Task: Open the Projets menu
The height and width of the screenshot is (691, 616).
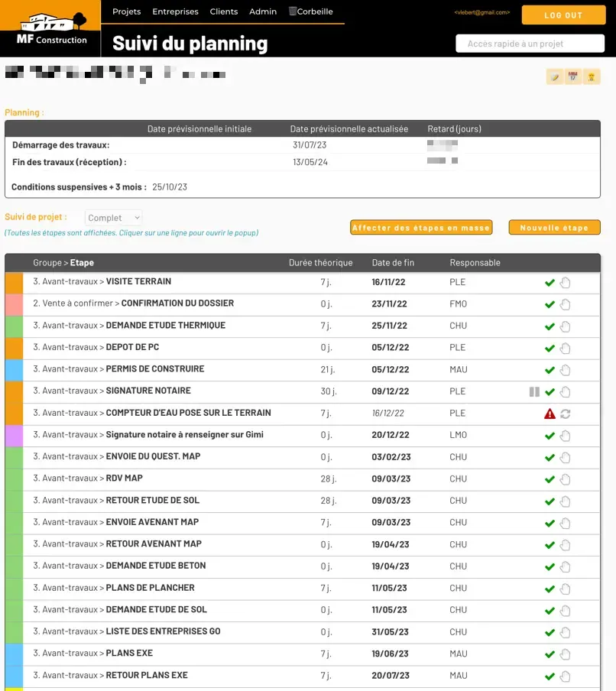Action: 126,11
